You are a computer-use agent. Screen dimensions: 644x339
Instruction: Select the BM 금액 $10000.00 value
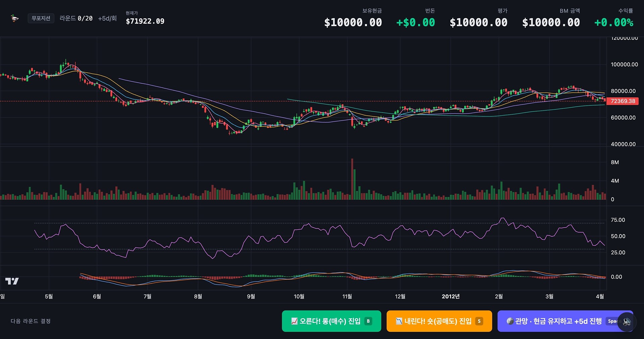click(x=551, y=22)
